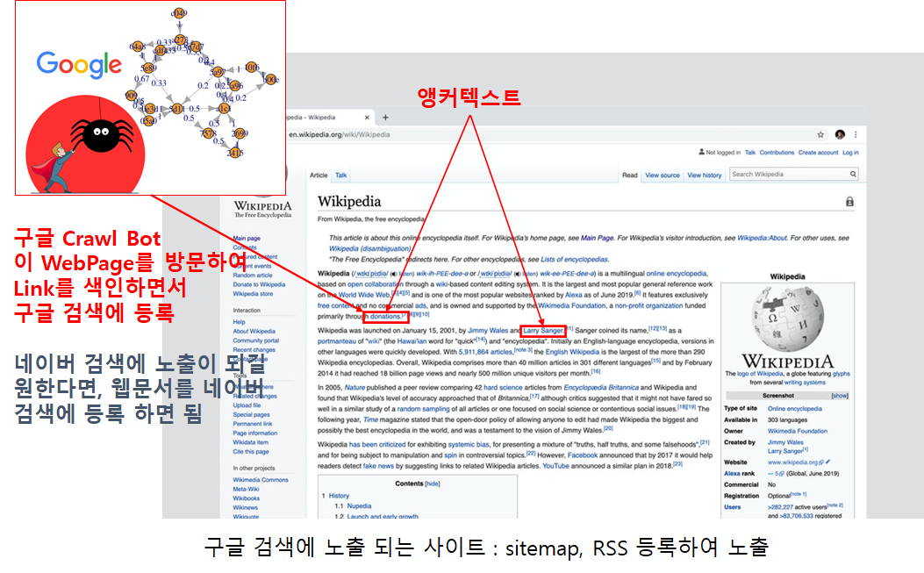
Task: Open Recent changes in sidebar
Action: [x=254, y=350]
